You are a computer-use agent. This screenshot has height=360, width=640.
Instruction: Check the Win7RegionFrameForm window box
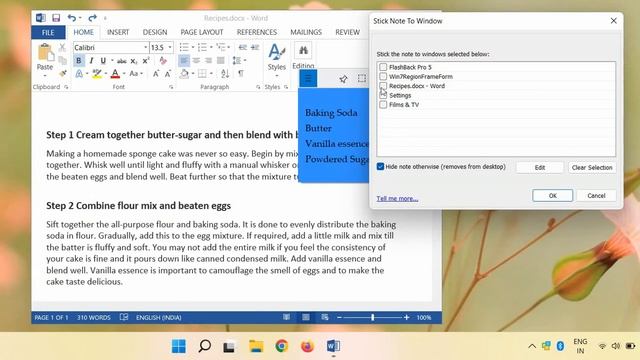pos(383,76)
